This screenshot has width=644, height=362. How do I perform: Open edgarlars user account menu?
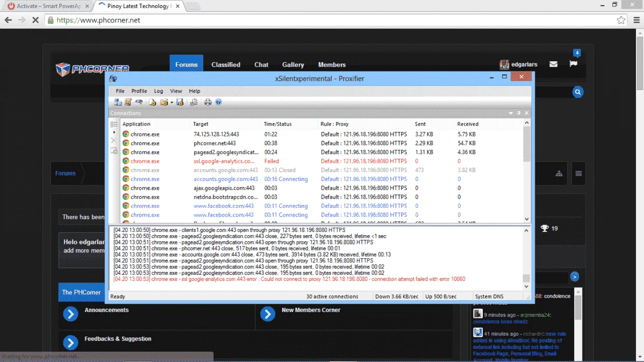pos(518,64)
